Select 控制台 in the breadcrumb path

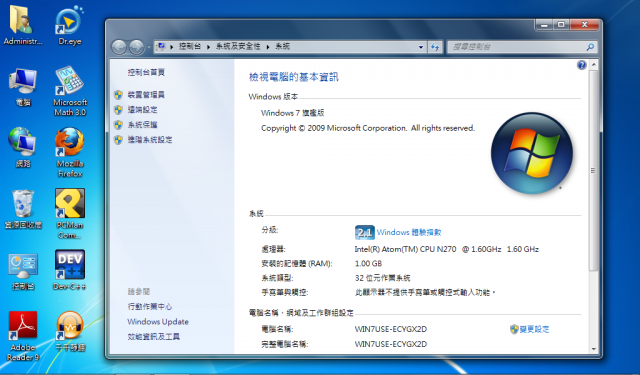click(190, 47)
